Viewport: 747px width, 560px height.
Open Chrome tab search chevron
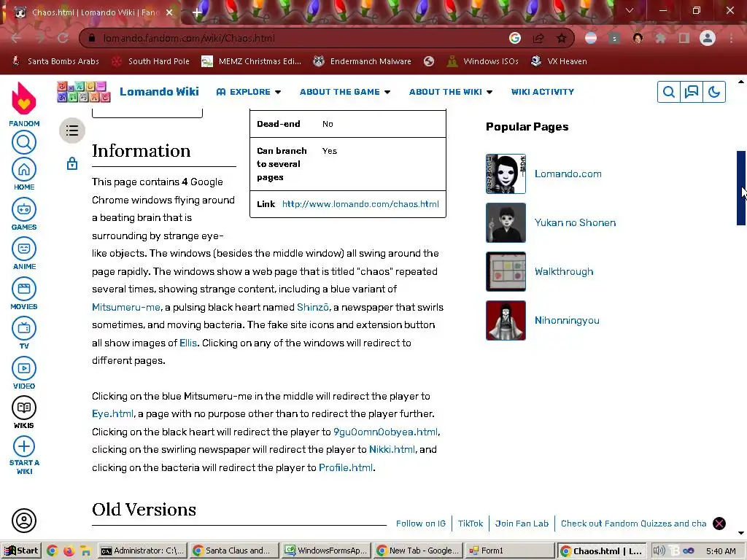tap(630, 10)
